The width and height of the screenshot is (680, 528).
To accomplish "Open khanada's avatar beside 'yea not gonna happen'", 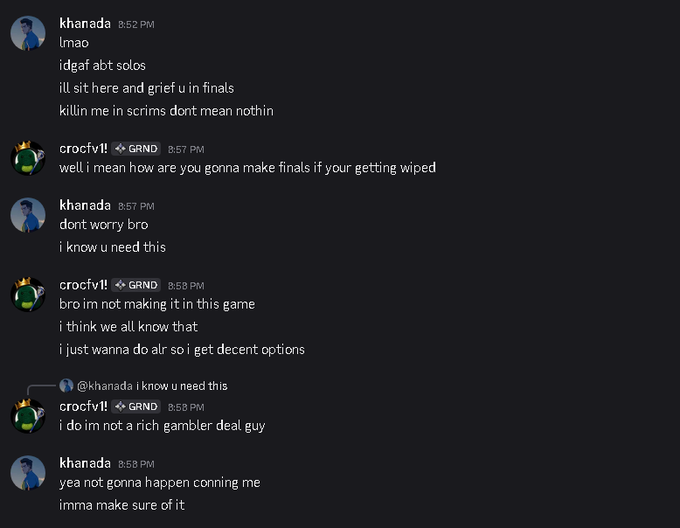I will (28, 473).
